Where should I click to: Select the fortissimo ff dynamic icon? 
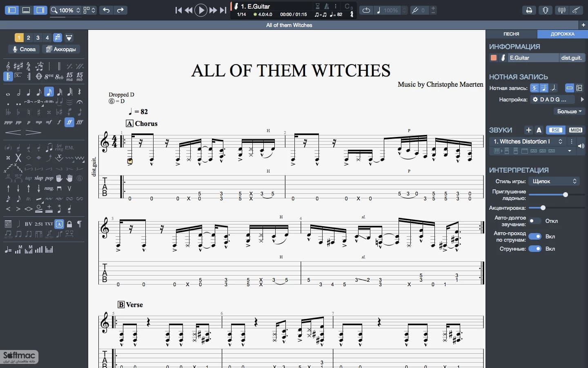click(x=69, y=122)
